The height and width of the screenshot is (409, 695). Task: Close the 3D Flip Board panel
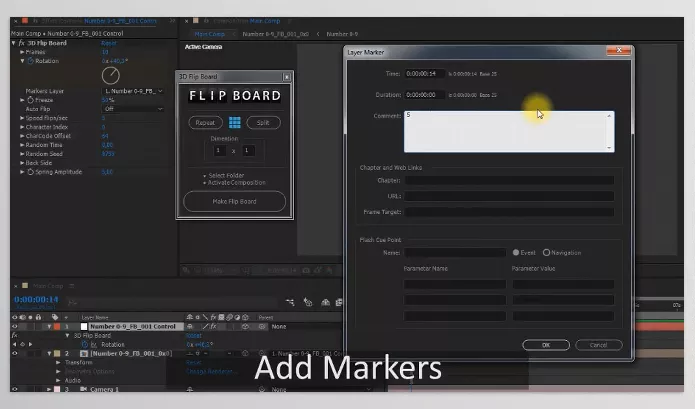point(287,77)
